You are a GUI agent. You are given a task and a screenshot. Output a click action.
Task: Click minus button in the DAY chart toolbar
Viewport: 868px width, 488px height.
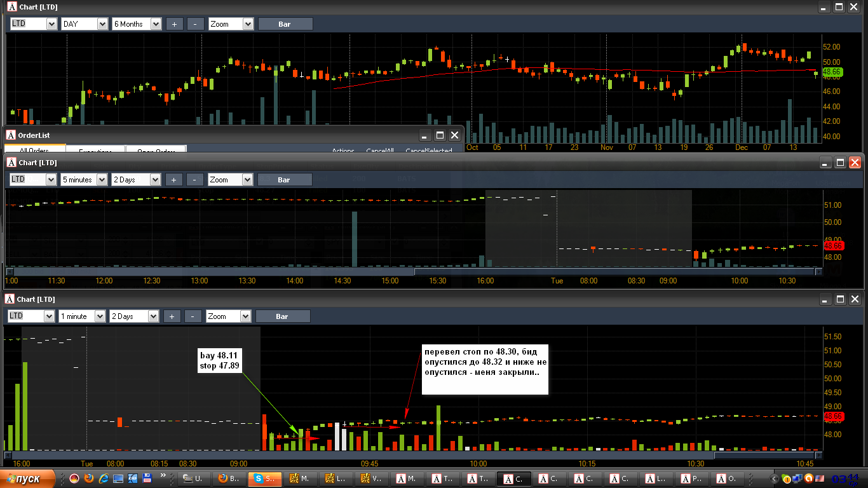[196, 24]
